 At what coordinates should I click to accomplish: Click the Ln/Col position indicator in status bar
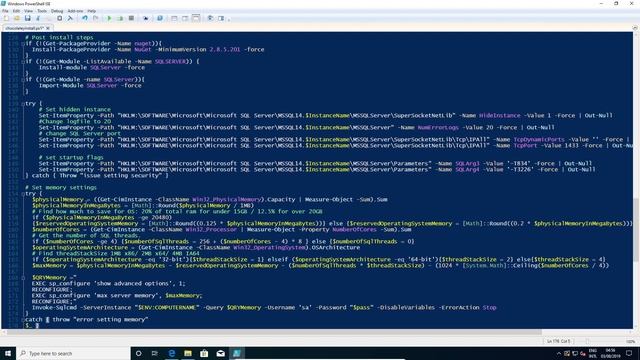(x=558, y=341)
